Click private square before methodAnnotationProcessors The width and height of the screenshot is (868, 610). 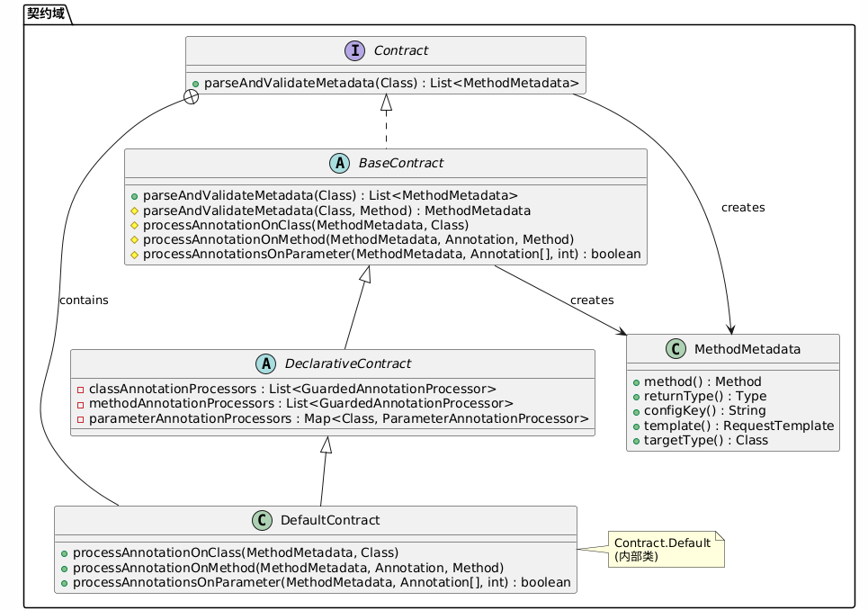(x=80, y=405)
